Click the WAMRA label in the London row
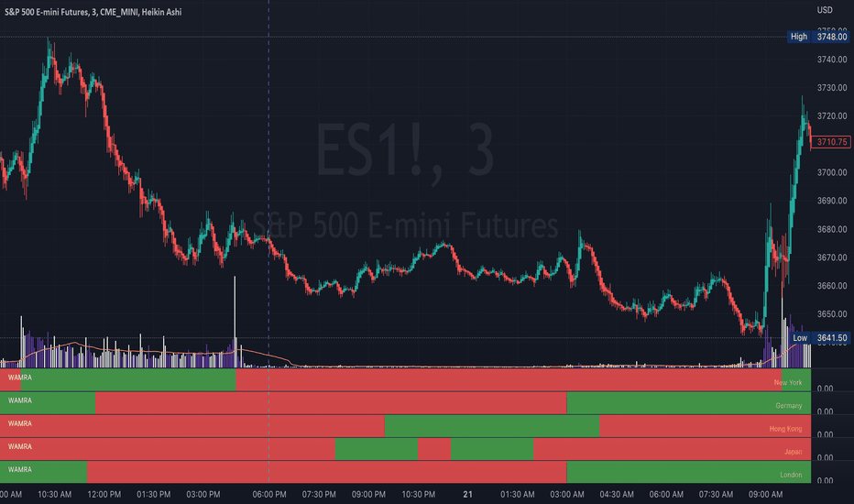Image resolution: width=854 pixels, height=504 pixels. tap(19, 469)
